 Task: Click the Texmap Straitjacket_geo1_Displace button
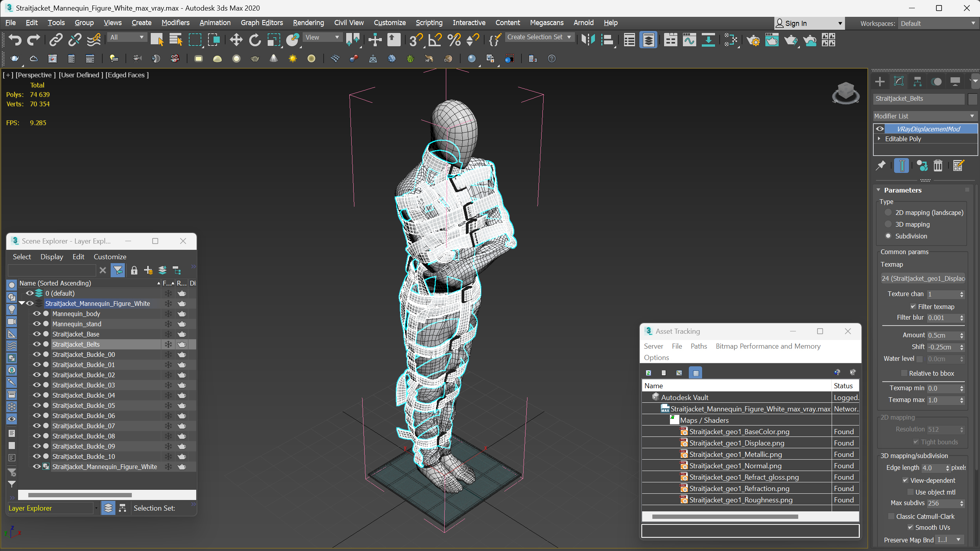[923, 278]
